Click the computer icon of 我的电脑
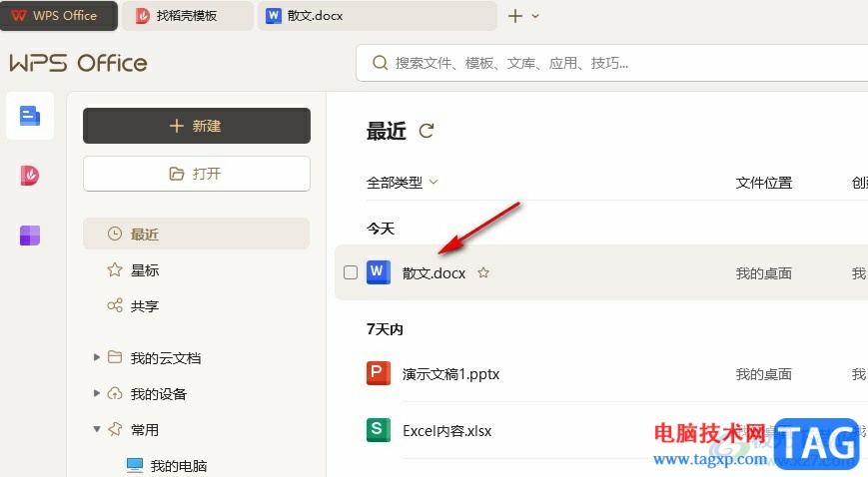Image resolution: width=868 pixels, height=477 pixels. [135, 465]
